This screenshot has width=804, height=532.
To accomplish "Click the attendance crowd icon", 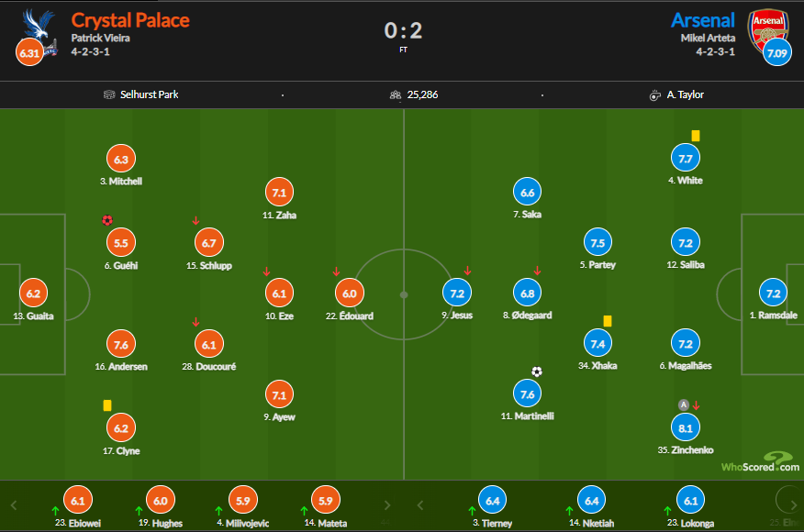I will pos(395,94).
